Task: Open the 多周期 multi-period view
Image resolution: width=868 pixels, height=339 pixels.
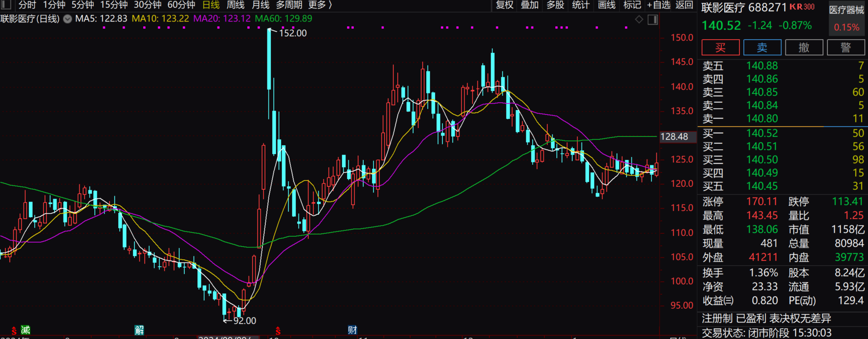Action: coord(289,5)
